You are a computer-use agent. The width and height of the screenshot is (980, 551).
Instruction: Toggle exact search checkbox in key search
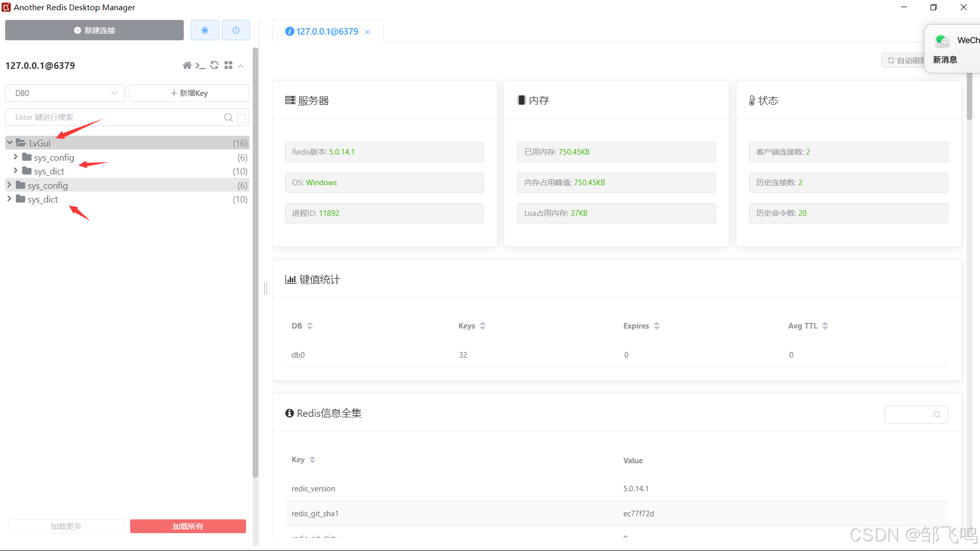pyautogui.click(x=242, y=118)
